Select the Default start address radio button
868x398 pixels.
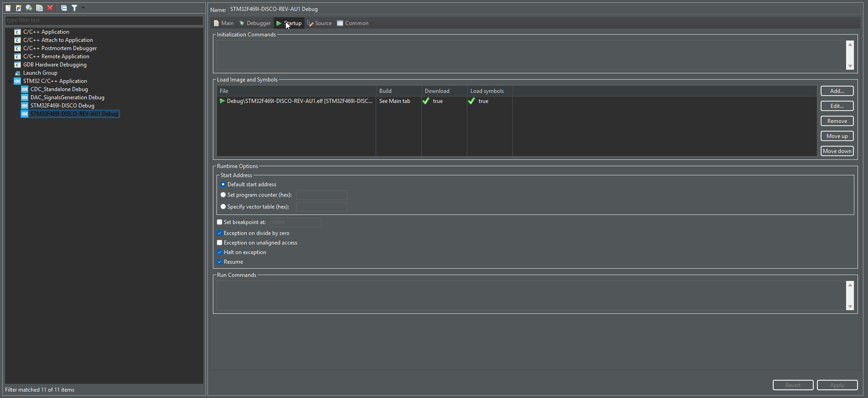(x=223, y=184)
